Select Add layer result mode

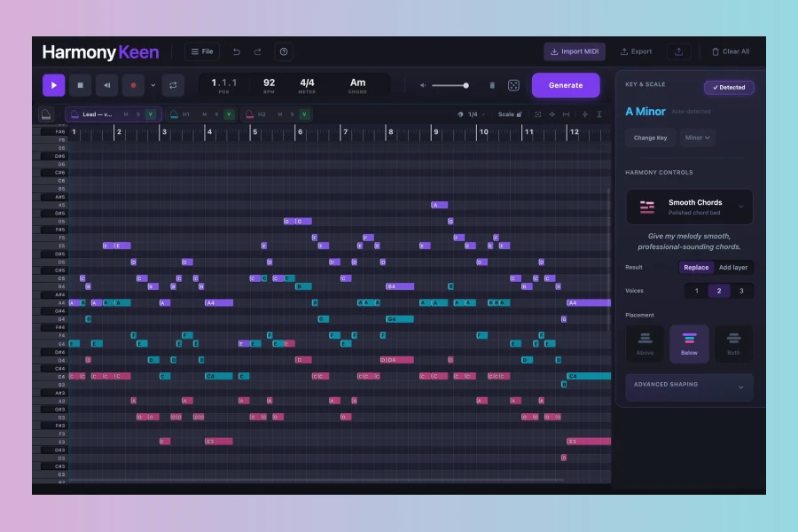pos(733,267)
